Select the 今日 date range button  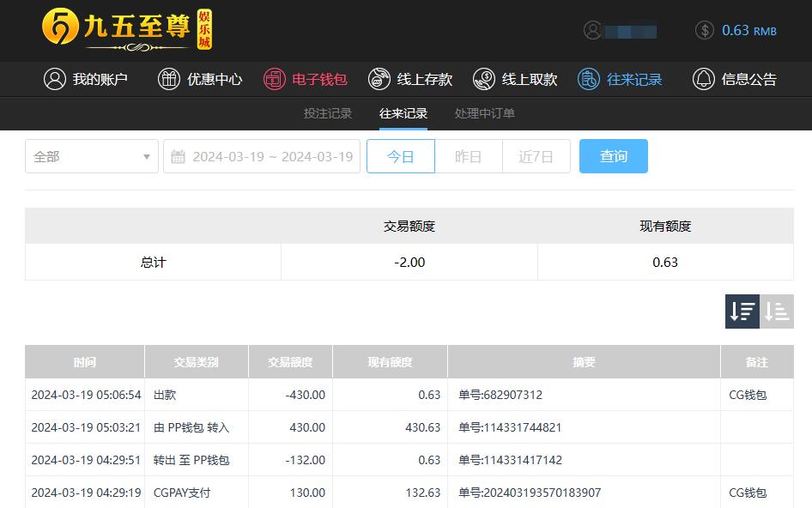(401, 156)
